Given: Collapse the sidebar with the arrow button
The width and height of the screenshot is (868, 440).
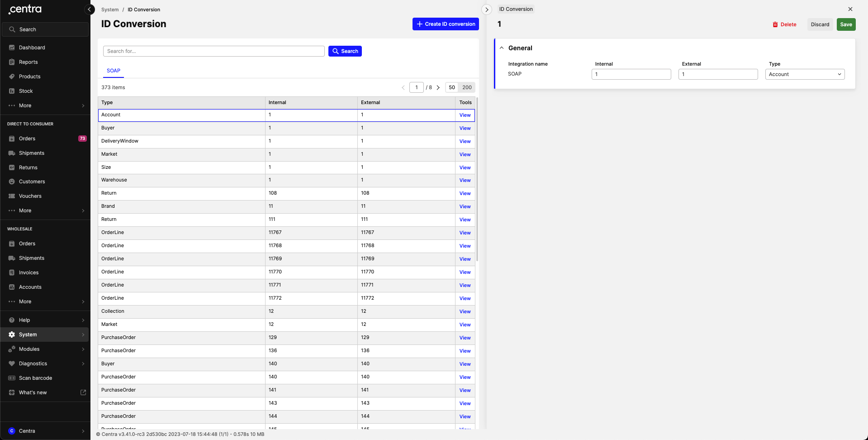Looking at the screenshot, I should (x=90, y=10).
